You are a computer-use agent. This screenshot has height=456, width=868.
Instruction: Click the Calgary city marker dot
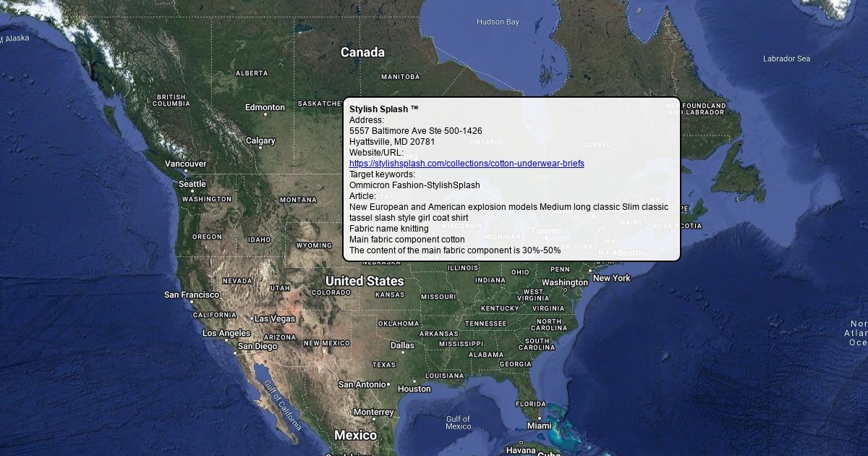(260, 148)
